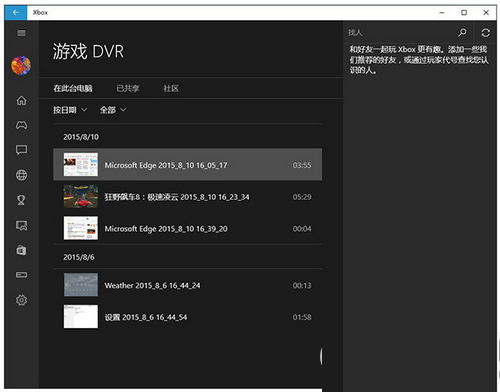Screen dimensions: 500x392
Task: Click the 2015/8/6 date header
Action: (x=79, y=257)
